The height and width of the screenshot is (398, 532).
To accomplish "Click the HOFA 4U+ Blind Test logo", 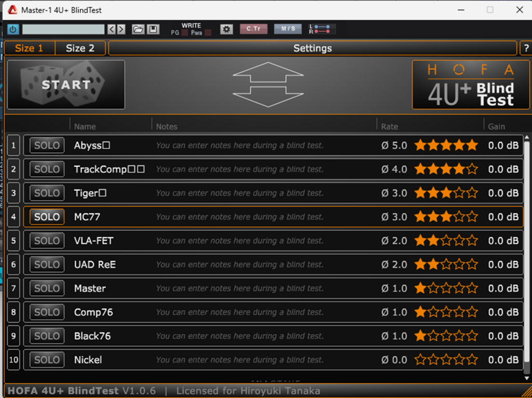I will pos(471,85).
